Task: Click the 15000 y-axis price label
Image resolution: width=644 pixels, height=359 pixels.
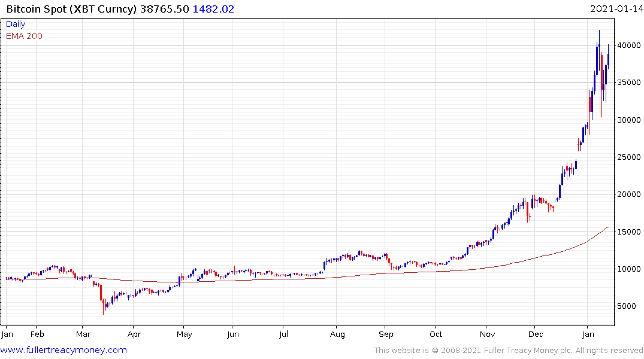Action: click(628, 232)
